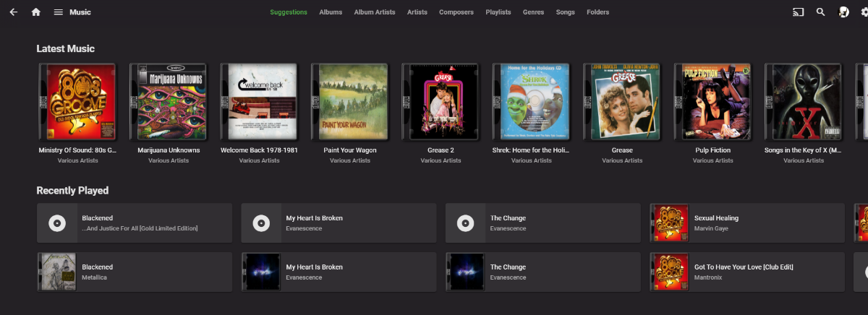Screen dimensions: 868x315
Task: Open the search magnifier icon
Action: 820,12
